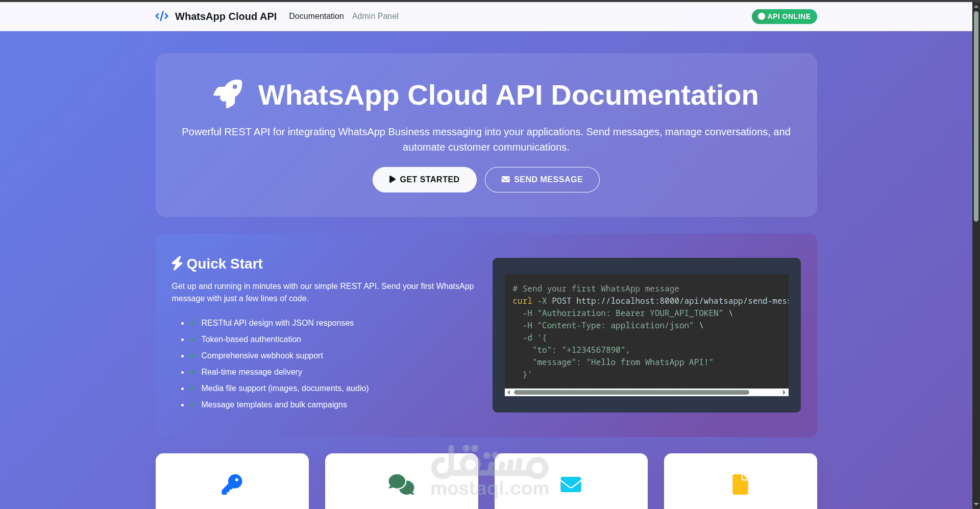Click "Message templates and bulk campaigns" text

click(x=274, y=405)
